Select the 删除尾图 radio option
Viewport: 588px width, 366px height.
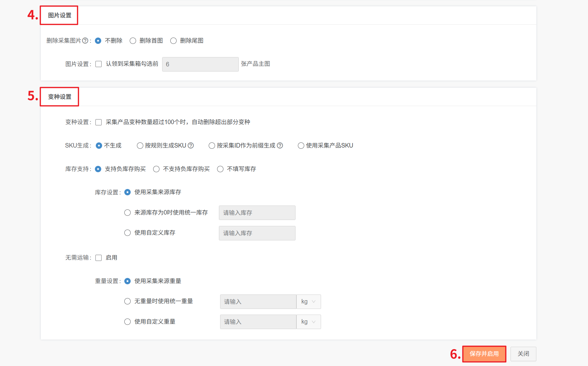[x=173, y=41]
